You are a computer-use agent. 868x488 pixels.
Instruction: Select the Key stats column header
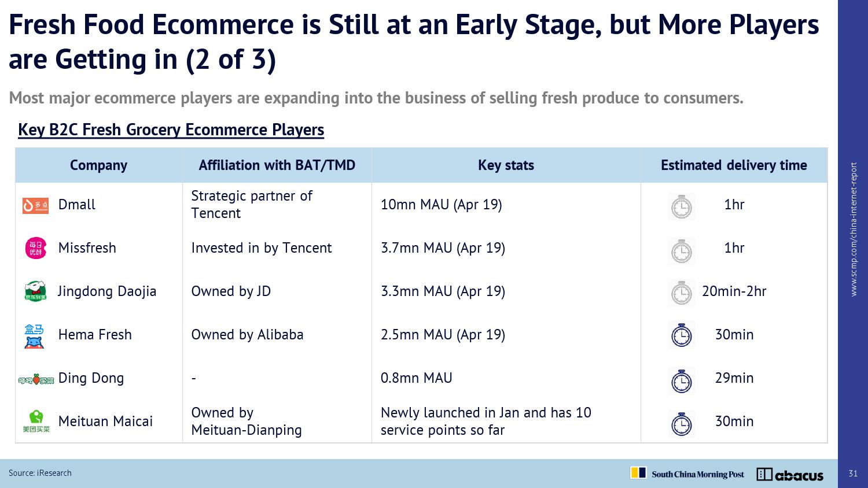(506, 165)
